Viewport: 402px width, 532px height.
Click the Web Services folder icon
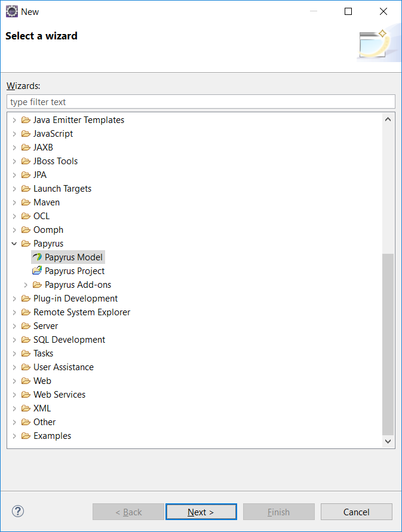[26, 395]
